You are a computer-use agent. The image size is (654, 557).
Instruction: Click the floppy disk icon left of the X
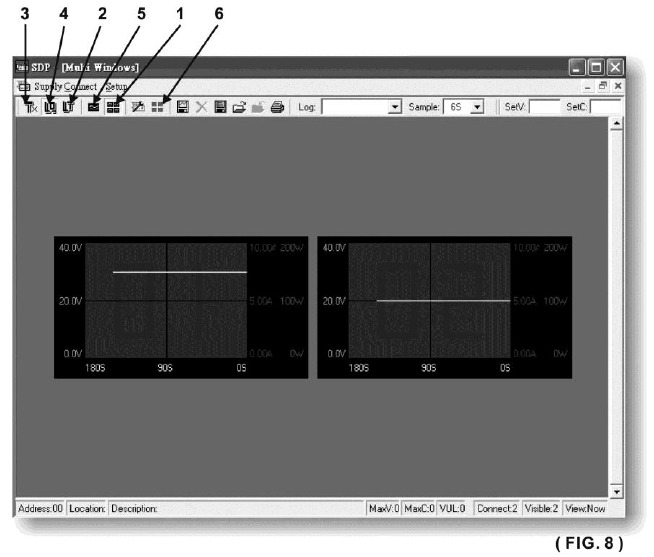(184, 106)
